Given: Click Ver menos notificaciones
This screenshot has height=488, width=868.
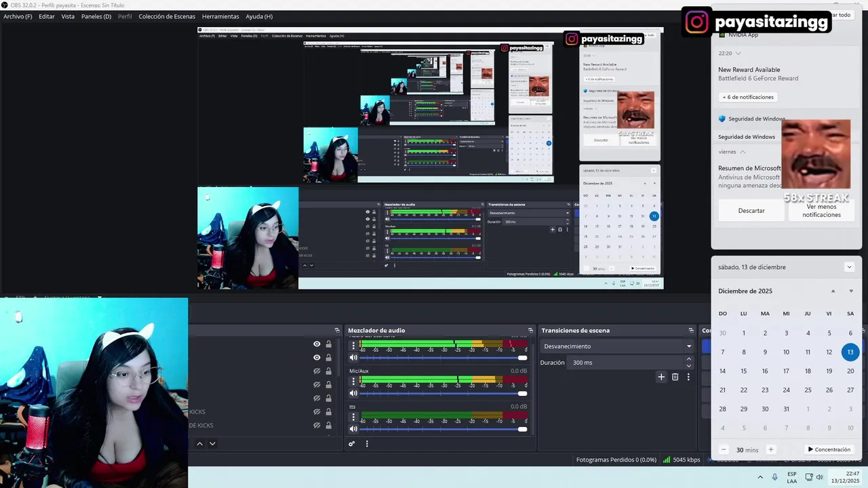Looking at the screenshot, I should coord(821,211).
